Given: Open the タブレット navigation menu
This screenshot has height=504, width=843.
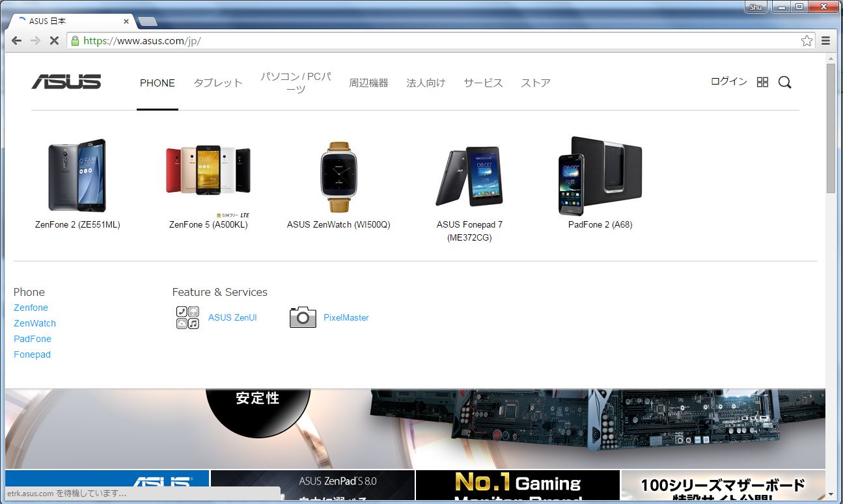Looking at the screenshot, I should click(218, 83).
